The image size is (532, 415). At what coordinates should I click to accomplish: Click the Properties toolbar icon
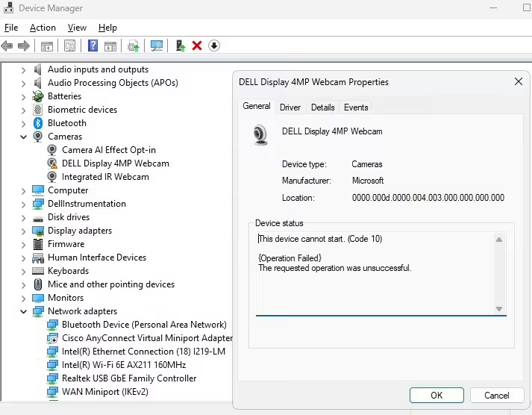[x=69, y=46]
